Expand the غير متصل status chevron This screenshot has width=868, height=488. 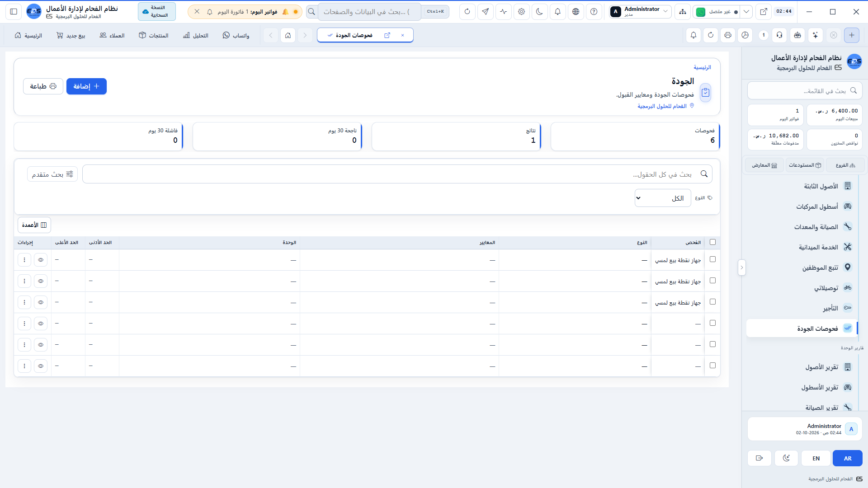(746, 12)
